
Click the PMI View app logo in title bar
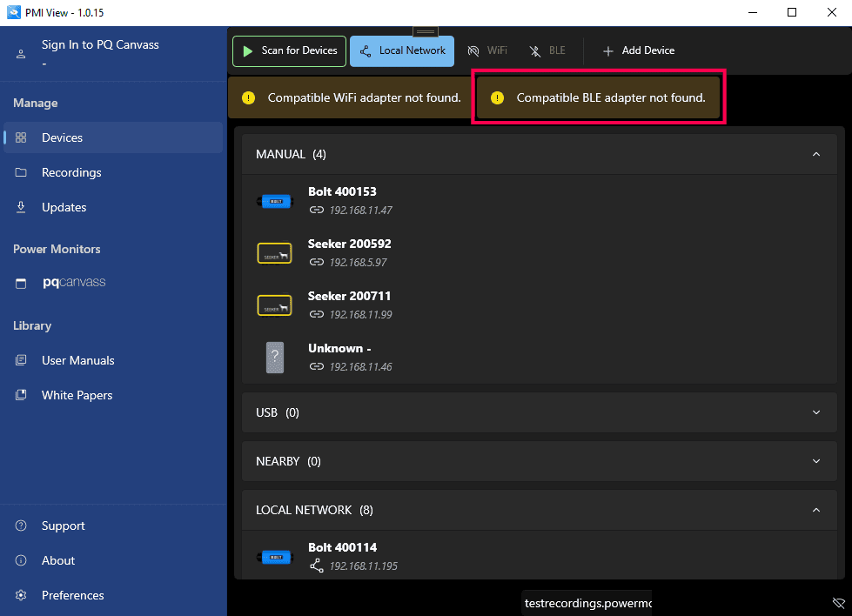click(x=13, y=12)
